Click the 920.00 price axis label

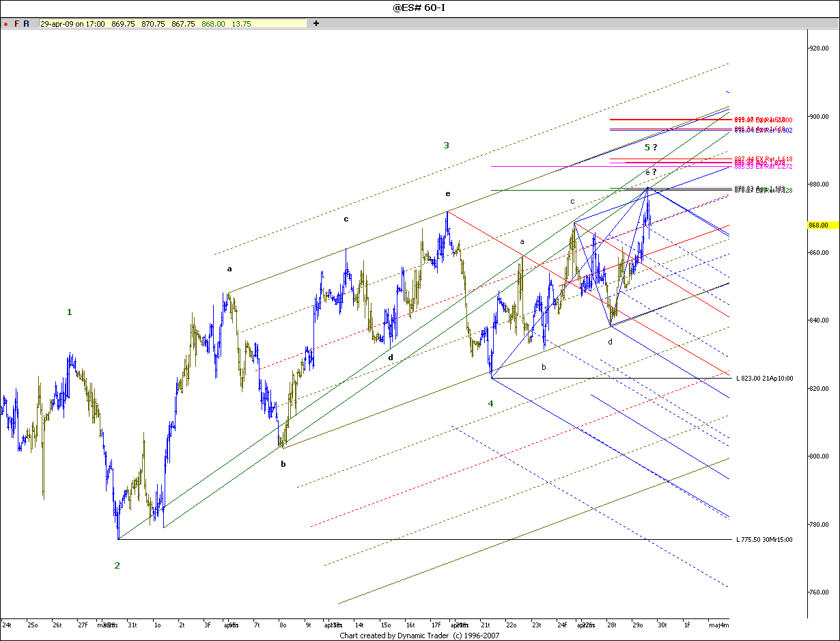click(818, 49)
